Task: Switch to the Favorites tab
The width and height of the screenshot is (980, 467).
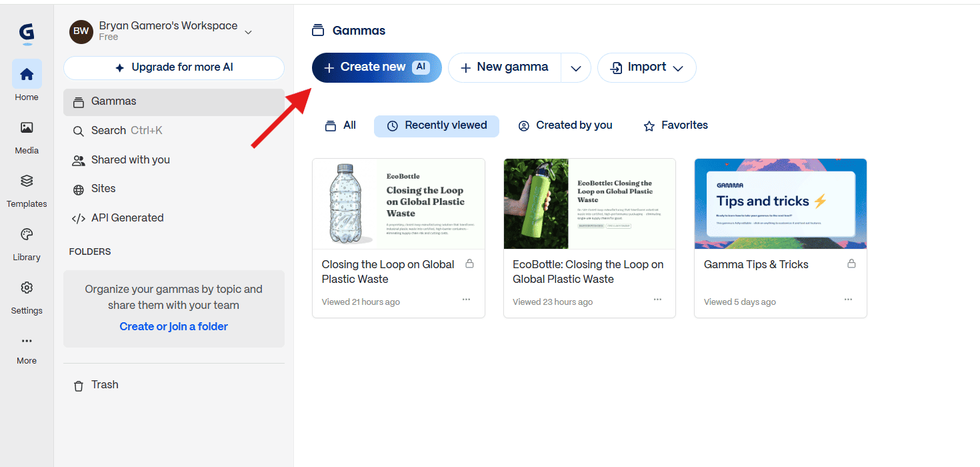Action: coord(675,125)
